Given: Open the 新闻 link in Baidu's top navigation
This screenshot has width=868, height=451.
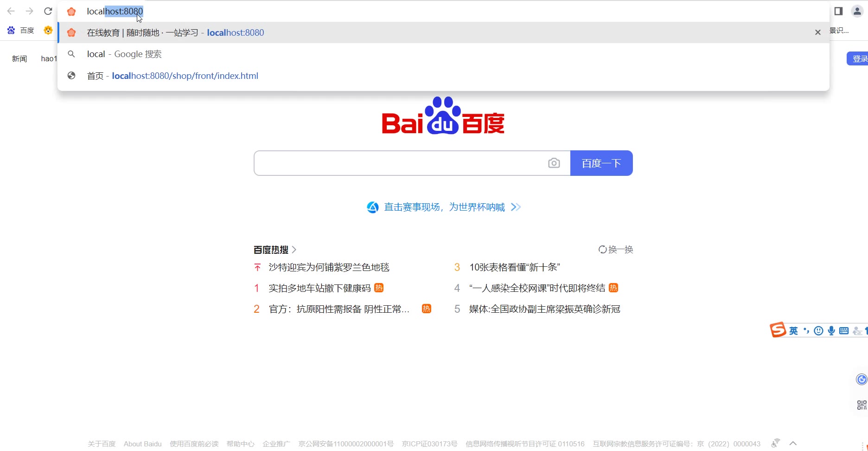Looking at the screenshot, I should pos(19,58).
